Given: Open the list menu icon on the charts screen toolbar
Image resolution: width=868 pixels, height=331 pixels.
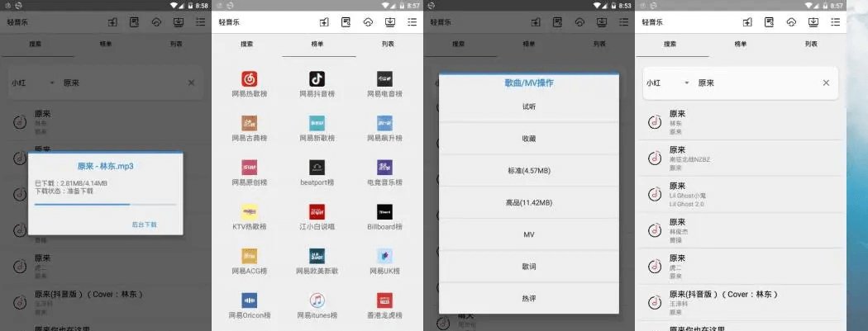Looking at the screenshot, I should coord(413,22).
